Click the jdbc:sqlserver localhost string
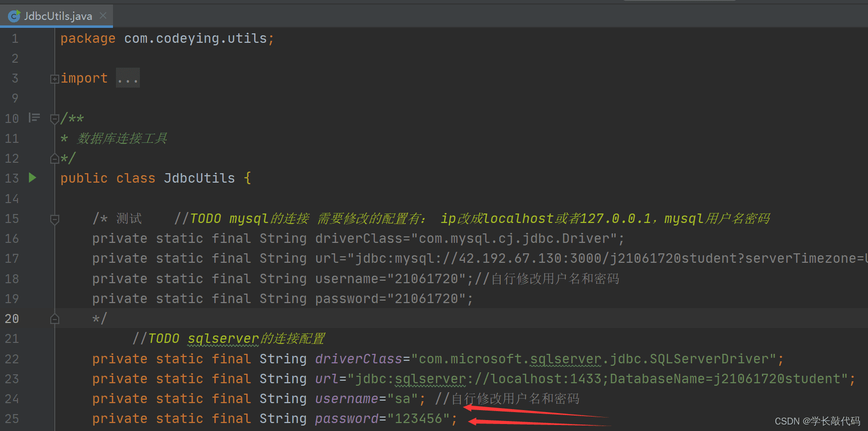This screenshot has width=868, height=431. (x=598, y=379)
